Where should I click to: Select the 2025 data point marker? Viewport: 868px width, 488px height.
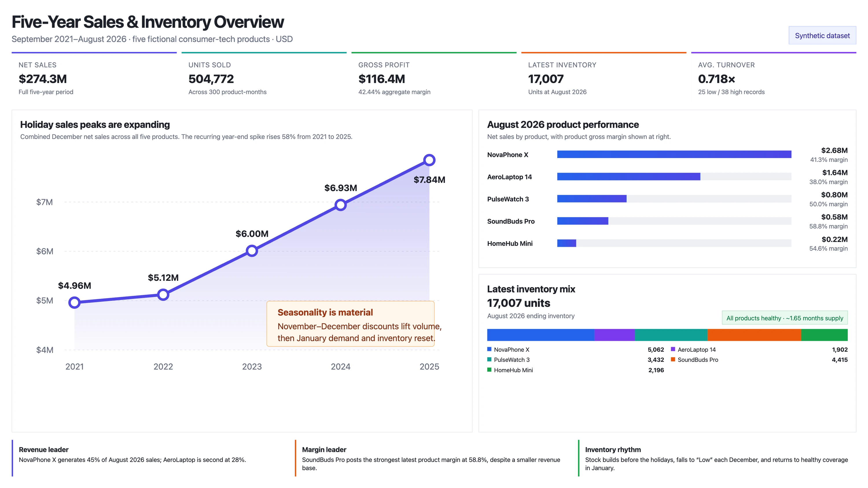[429, 160]
